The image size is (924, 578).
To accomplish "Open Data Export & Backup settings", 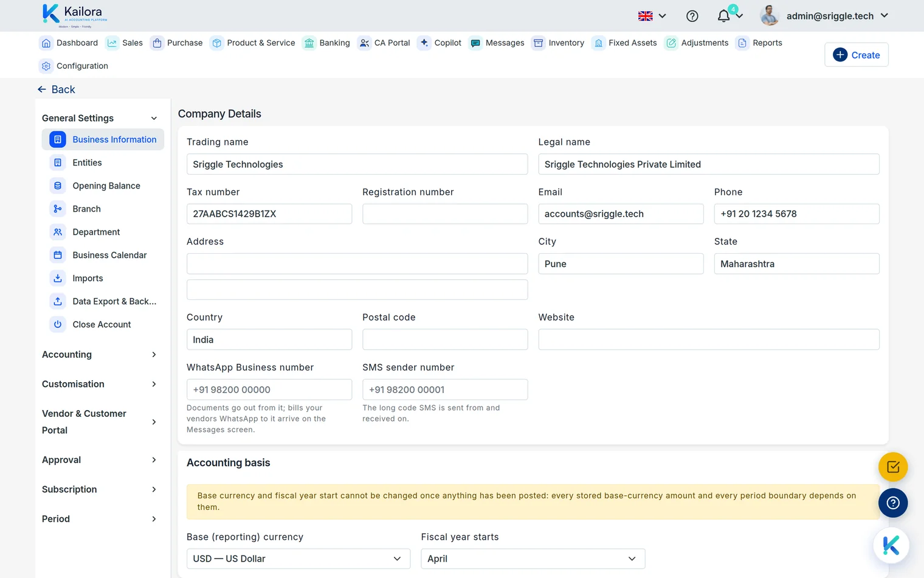I will click(x=103, y=302).
